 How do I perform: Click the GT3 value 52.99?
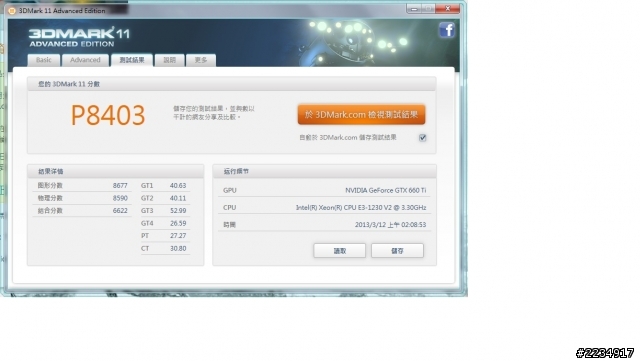point(178,211)
